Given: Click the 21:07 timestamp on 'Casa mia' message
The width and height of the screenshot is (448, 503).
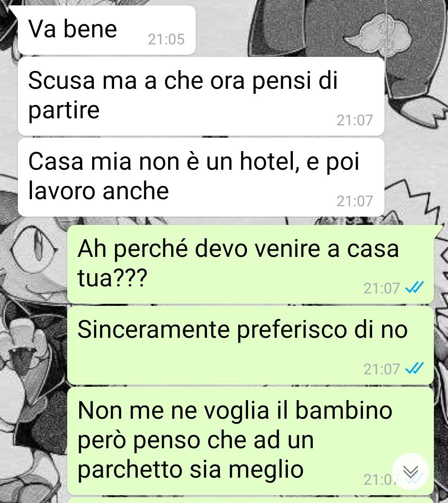Looking at the screenshot, I should click(355, 201).
